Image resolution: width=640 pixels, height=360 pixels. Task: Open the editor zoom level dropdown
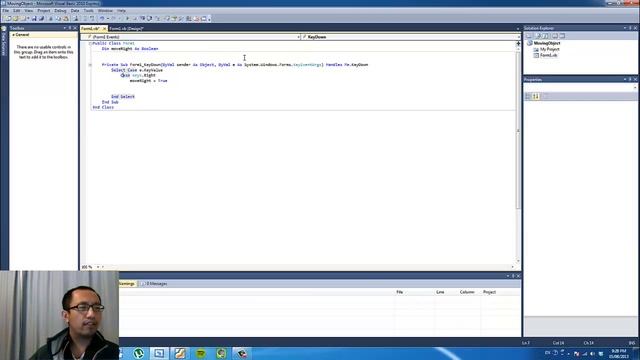click(x=98, y=267)
